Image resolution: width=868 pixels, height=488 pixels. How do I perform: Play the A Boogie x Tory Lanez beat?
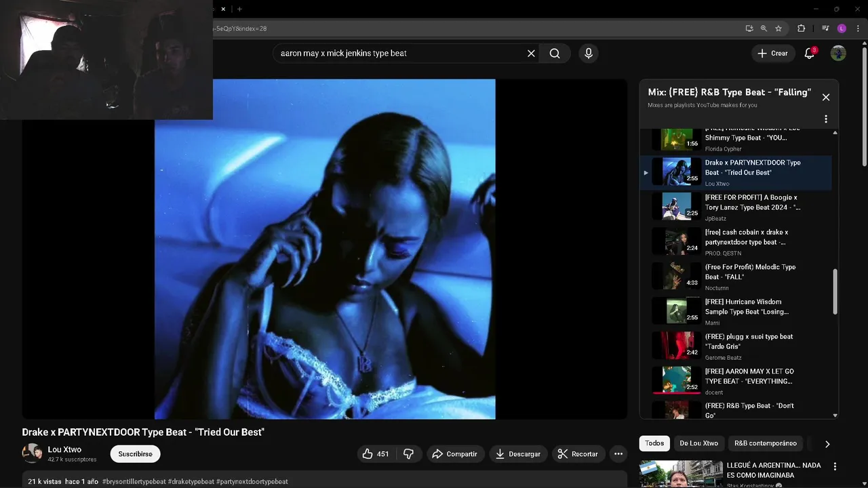coord(736,207)
